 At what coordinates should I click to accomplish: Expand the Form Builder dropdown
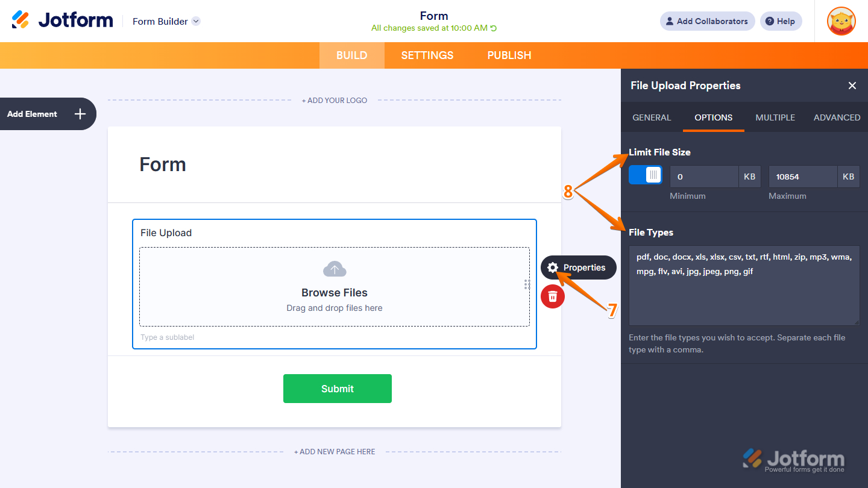click(196, 21)
